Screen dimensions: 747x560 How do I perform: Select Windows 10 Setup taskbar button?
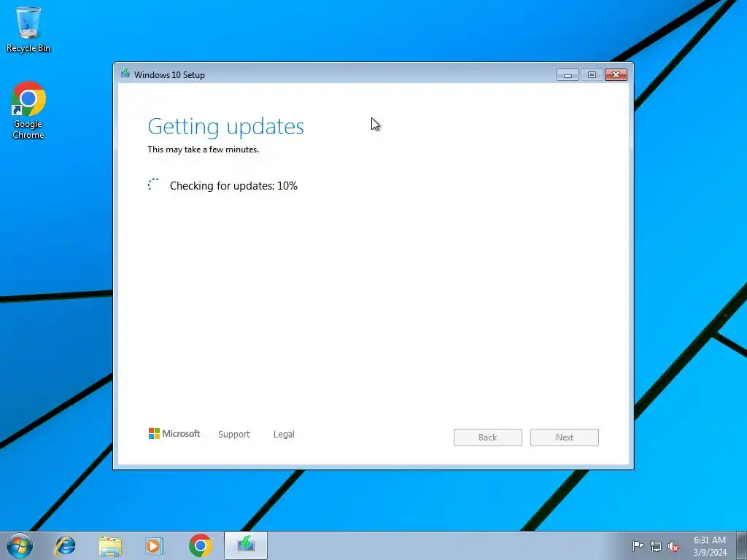(246, 545)
